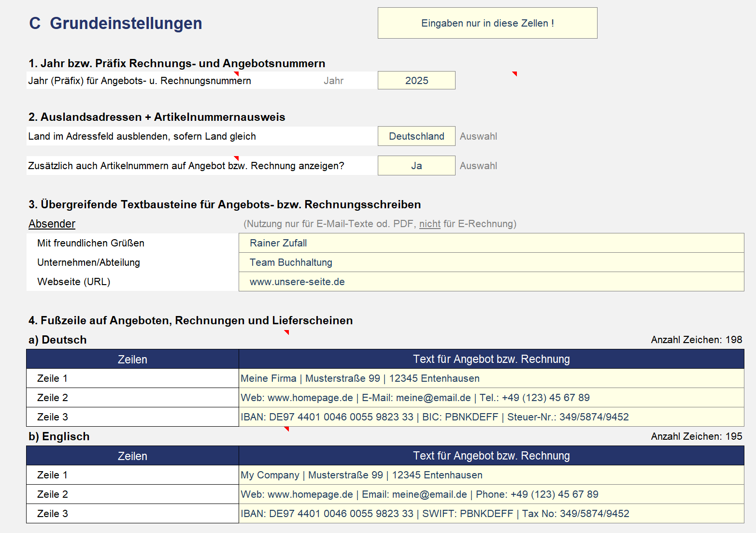This screenshot has height=533, width=756.
Task: Select German footer Zeile 1 text cell
Action: [x=491, y=378]
